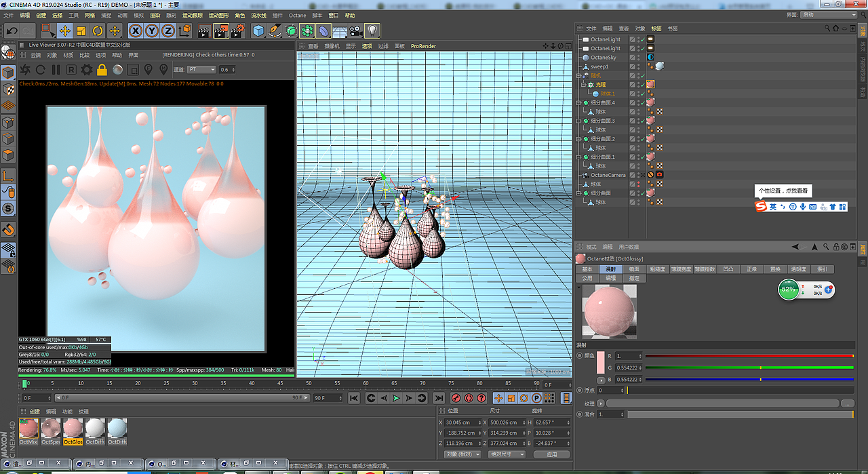
Task: Collapse the 细分曲面.2 tree node
Action: click(578, 139)
